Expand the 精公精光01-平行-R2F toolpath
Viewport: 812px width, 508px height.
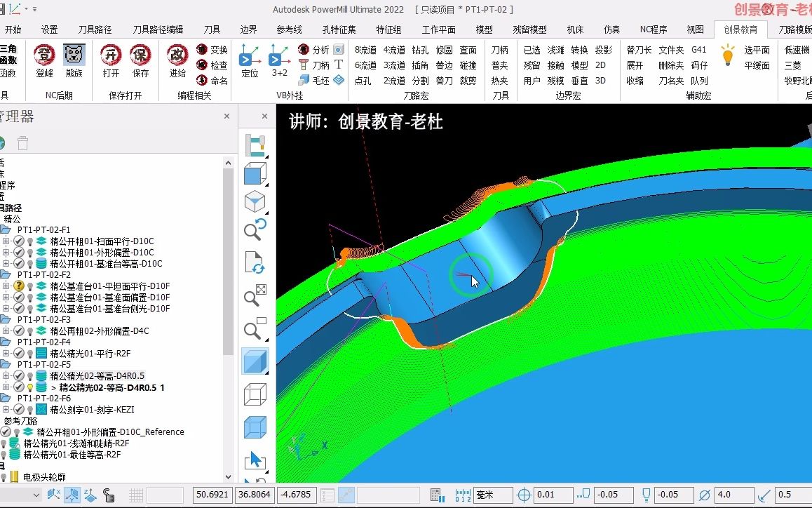coord(6,354)
